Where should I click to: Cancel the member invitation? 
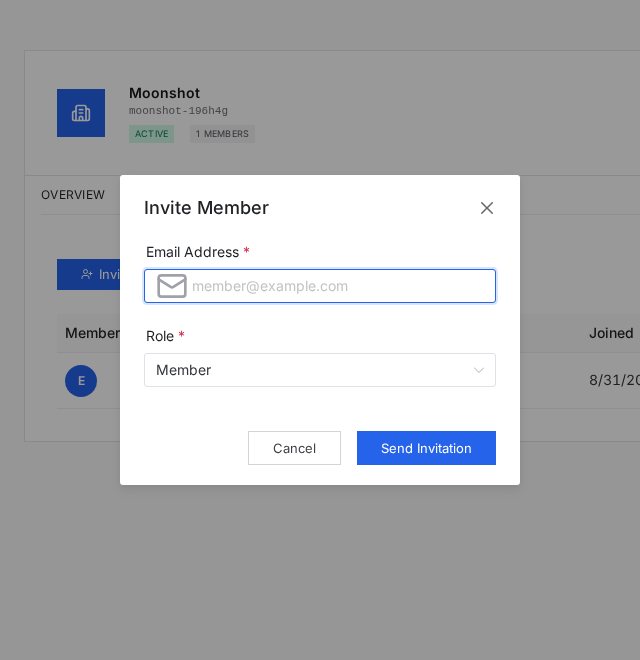(294, 448)
